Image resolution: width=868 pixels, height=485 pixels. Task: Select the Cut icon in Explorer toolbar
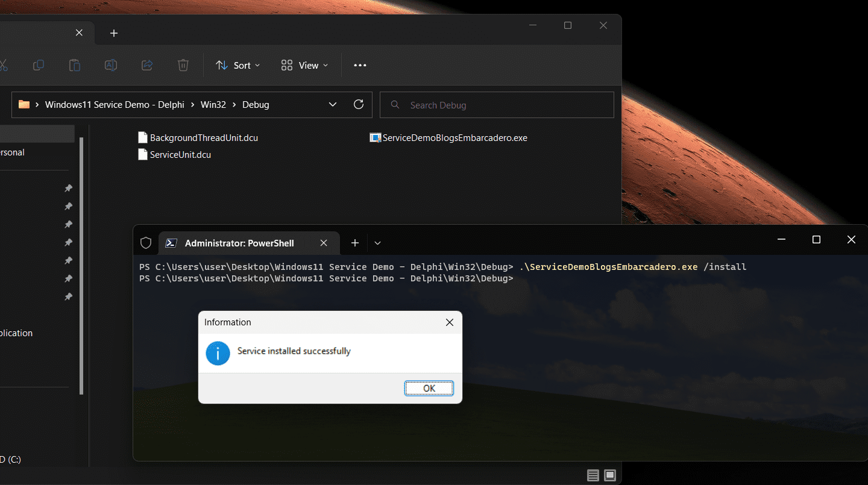pos(5,65)
